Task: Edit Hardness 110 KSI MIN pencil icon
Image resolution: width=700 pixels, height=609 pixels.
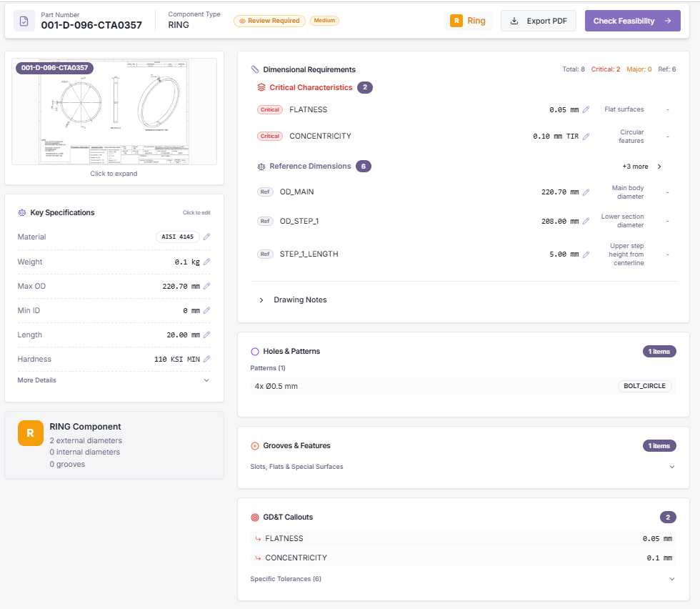Action: pyautogui.click(x=207, y=359)
